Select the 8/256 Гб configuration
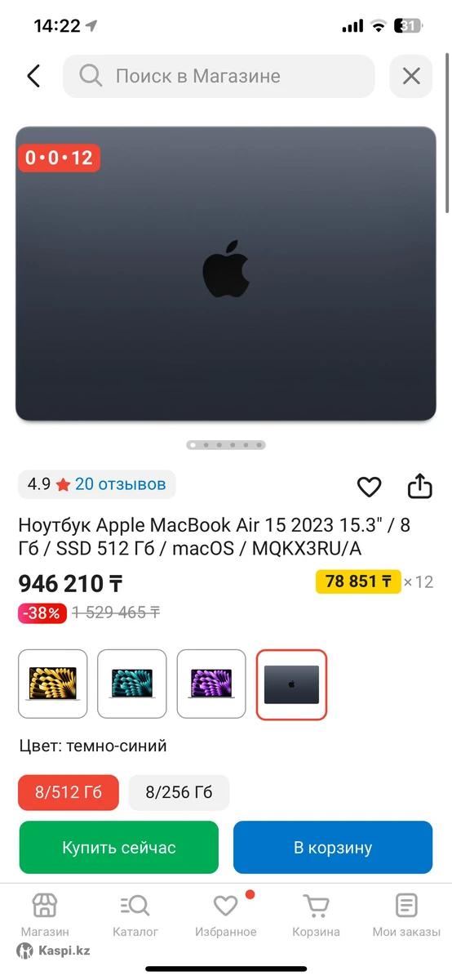 179,792
